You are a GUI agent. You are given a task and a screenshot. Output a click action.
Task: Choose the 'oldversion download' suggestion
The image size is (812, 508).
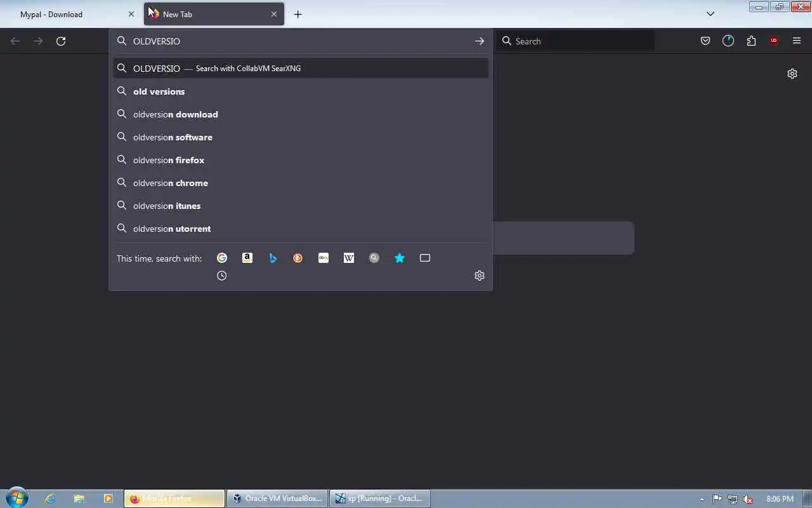pos(301,114)
